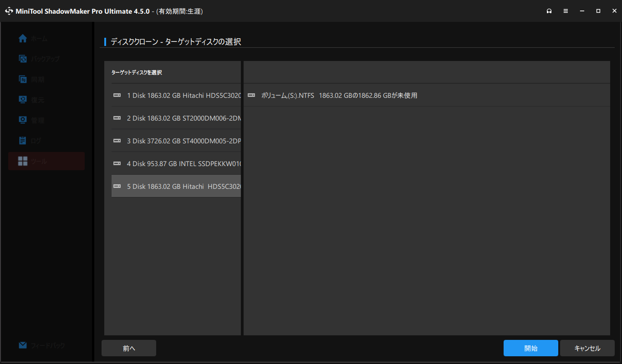Minimize the ShadowMaker window

582,11
